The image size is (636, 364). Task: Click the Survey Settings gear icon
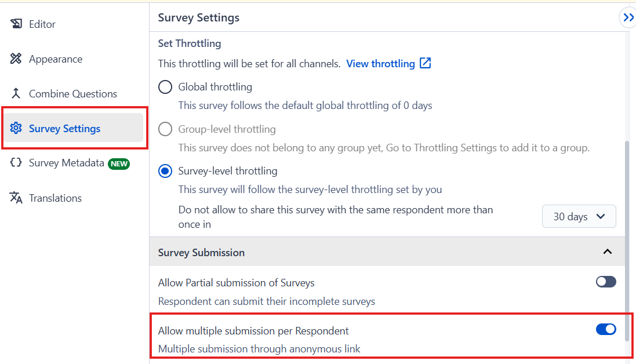pyautogui.click(x=16, y=128)
